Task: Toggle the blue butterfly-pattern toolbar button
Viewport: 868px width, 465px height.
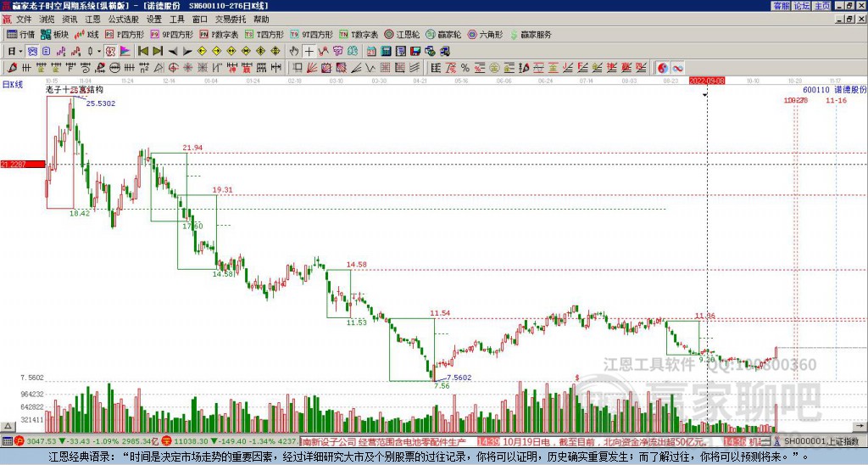Action: (32, 51)
